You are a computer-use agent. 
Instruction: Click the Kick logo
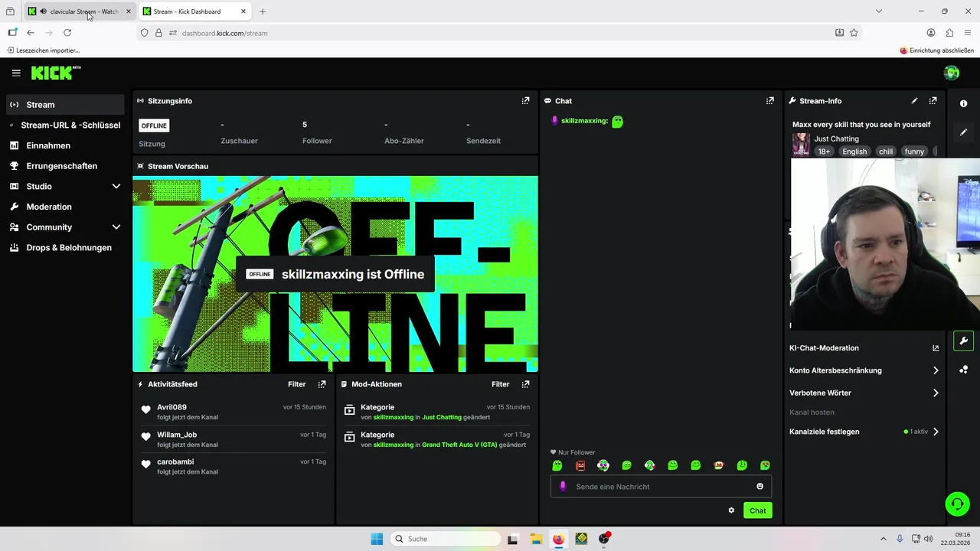point(56,73)
